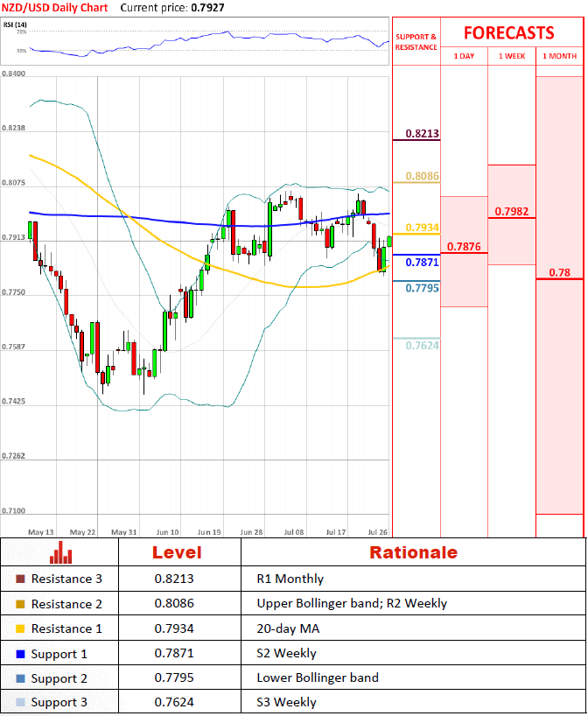Click the 0.8213 resistance level label
Screen dimensions: 588x716
click(x=422, y=134)
